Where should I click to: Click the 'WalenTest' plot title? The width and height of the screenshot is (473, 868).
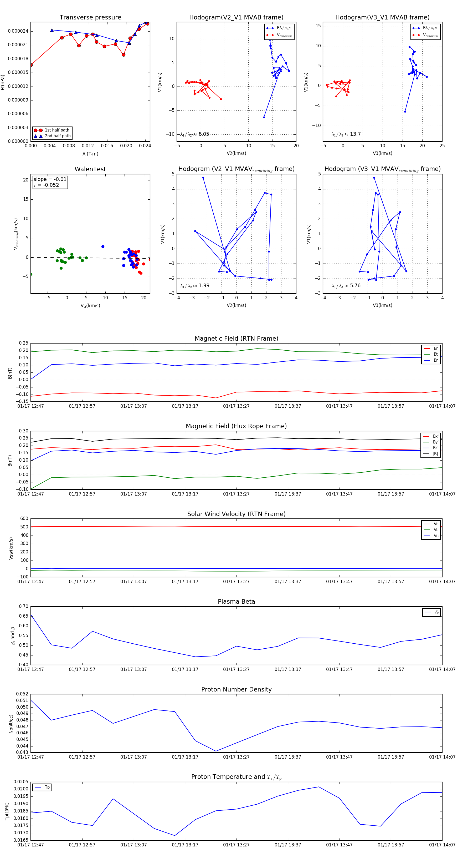click(x=90, y=169)
